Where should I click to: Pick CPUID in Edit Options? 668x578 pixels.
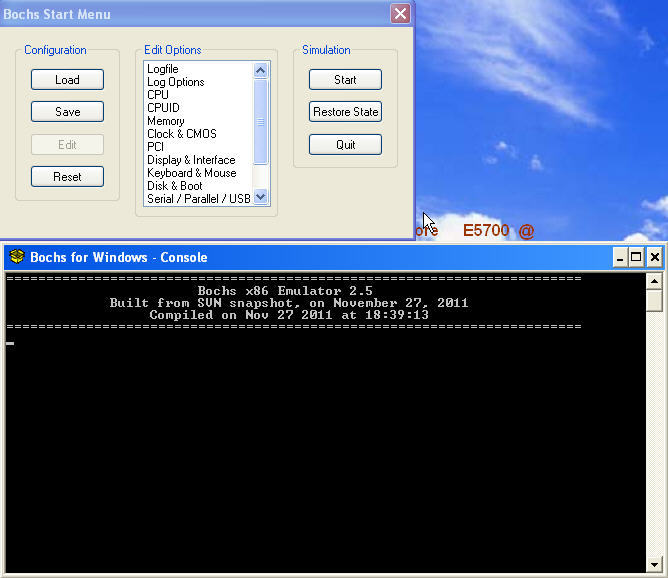(x=163, y=108)
